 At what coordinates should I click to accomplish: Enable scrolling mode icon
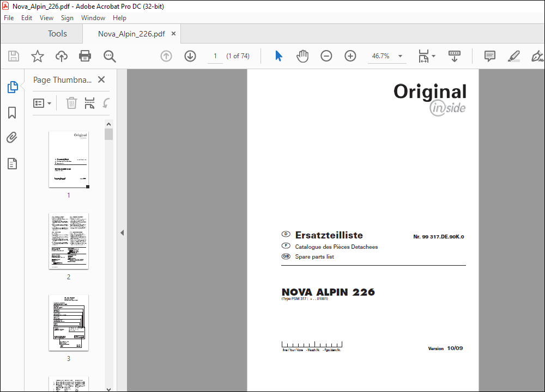pyautogui.click(x=455, y=56)
